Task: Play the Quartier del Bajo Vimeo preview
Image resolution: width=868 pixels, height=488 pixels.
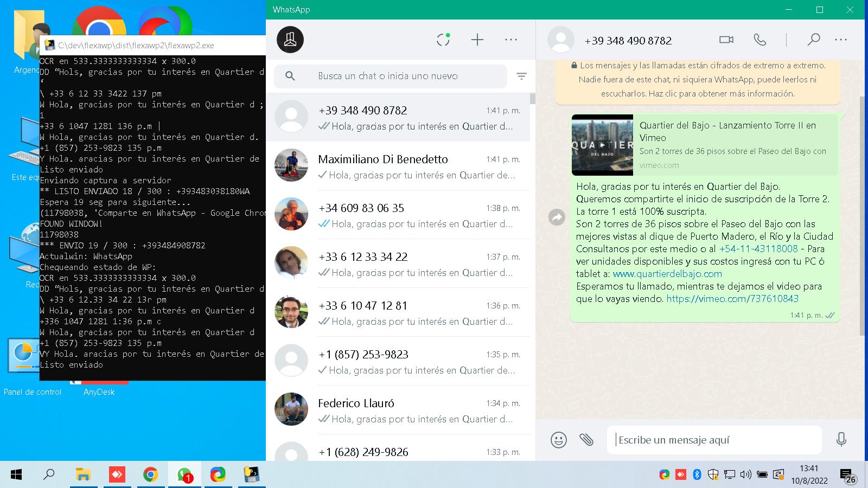Action: pos(602,145)
